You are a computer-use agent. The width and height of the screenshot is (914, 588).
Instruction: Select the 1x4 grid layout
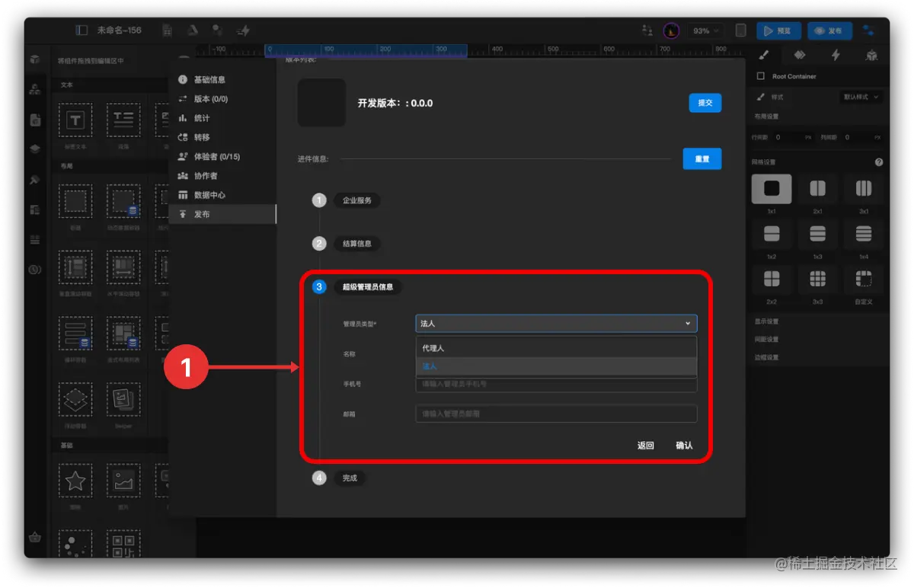click(863, 234)
